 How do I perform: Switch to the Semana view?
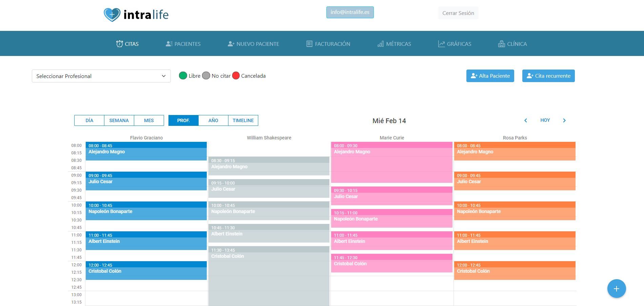(119, 120)
